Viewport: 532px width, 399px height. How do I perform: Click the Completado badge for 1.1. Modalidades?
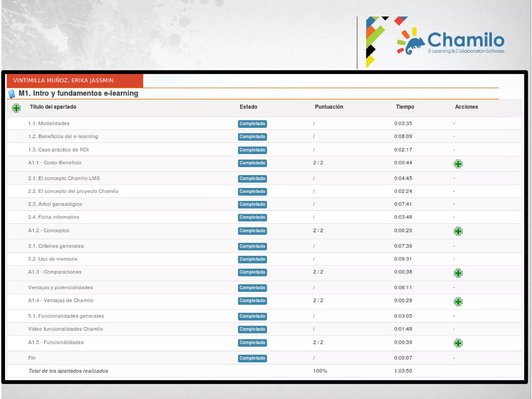[x=252, y=124]
